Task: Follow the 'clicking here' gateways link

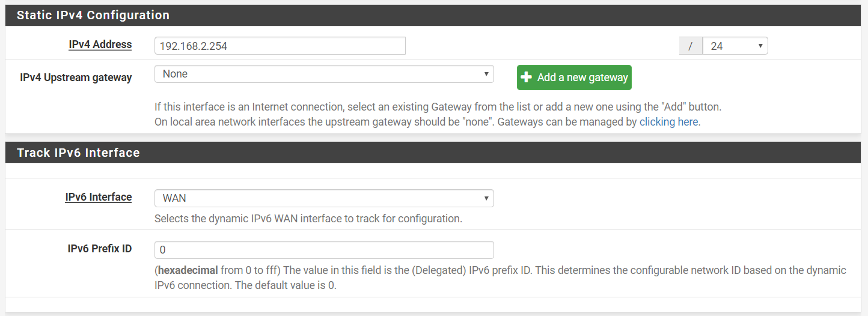Action: (x=668, y=122)
